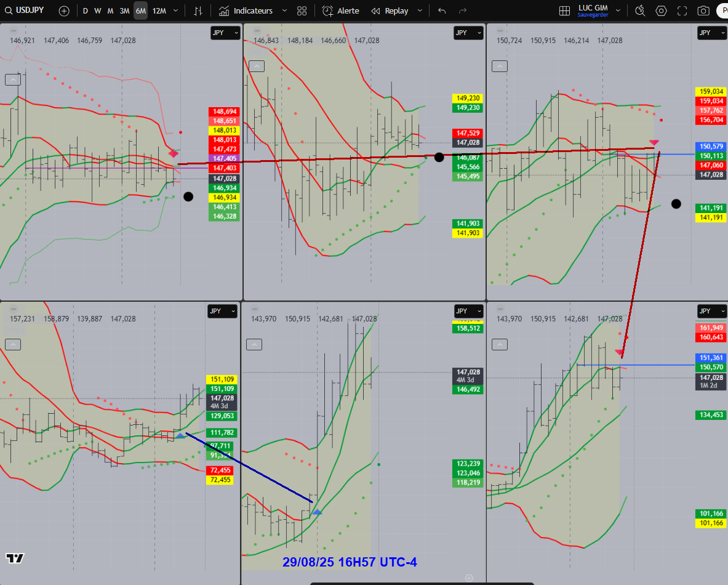728x585 pixels.
Task: Toggle legend pill in top-middle chart
Action: point(256,31)
